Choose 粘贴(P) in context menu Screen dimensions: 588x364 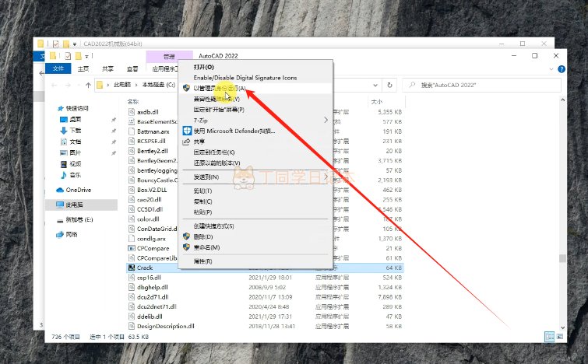[x=202, y=212]
